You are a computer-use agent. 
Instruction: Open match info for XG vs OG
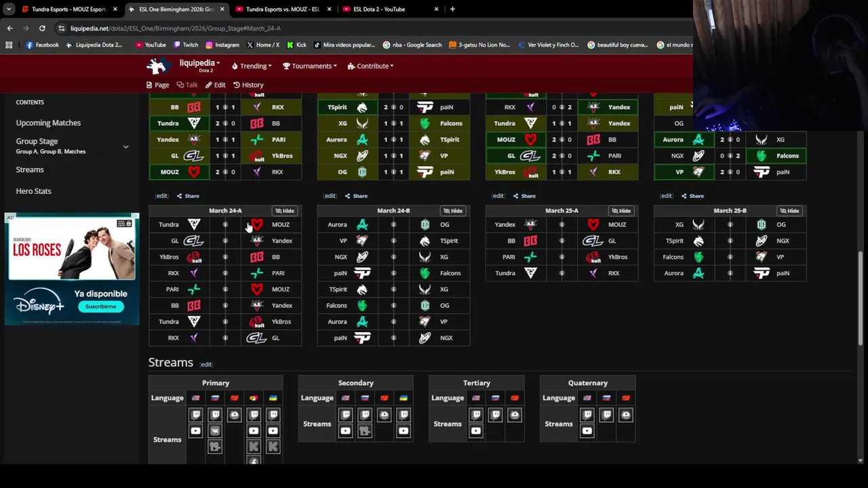click(730, 224)
